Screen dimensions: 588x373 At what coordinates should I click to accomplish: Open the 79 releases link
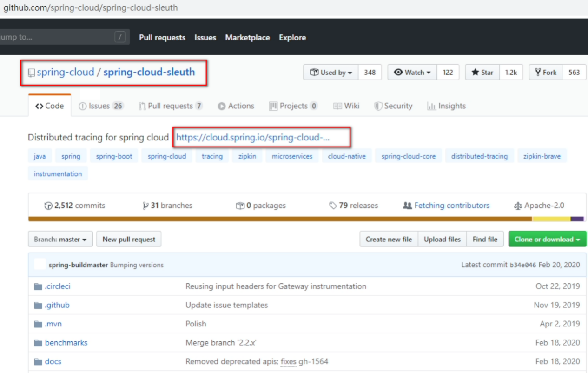click(x=353, y=206)
